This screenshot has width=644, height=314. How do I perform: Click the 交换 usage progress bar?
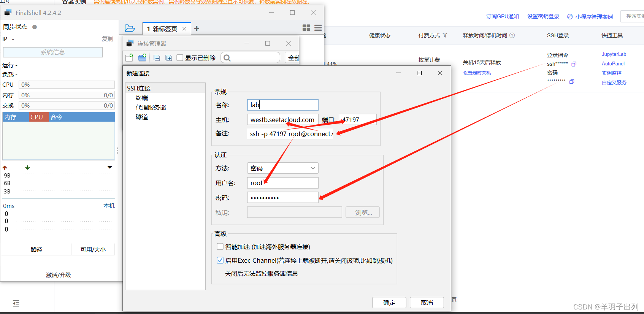[x=67, y=105]
